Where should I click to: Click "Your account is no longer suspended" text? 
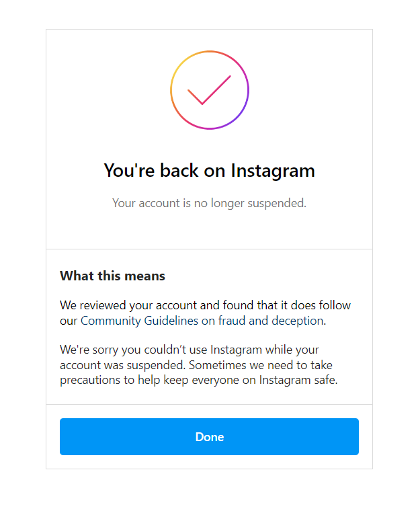[x=209, y=203]
